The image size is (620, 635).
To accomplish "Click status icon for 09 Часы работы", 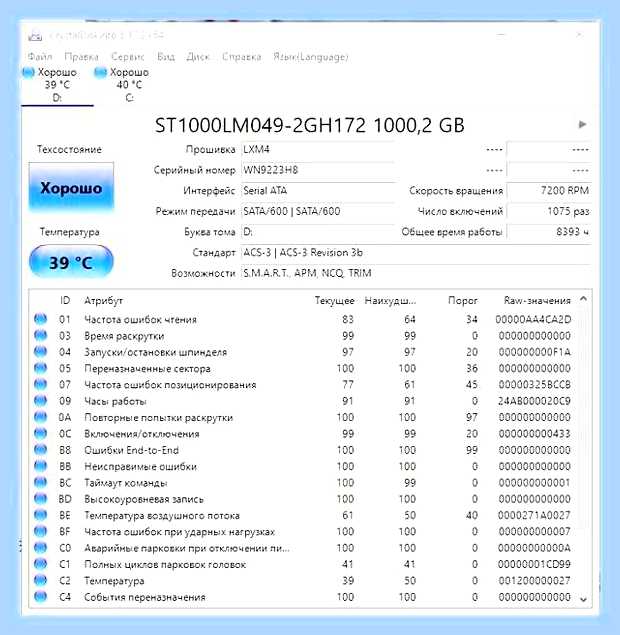I will pos(40,401).
